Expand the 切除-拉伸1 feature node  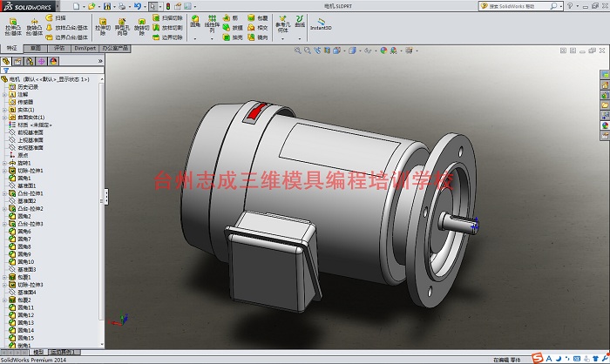click(4, 171)
